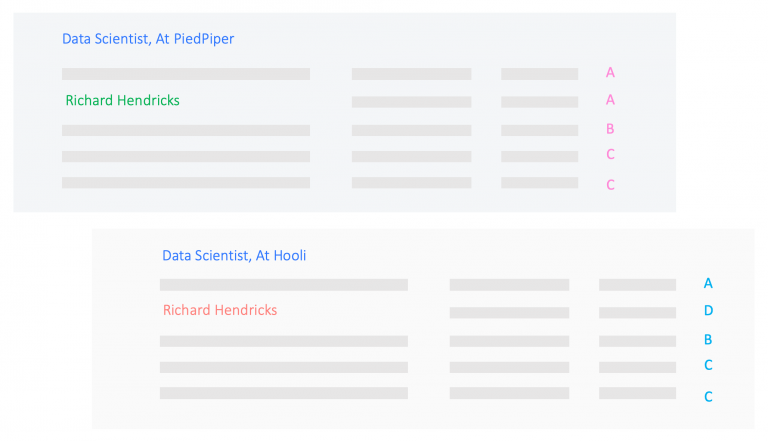Click the blue B grade in Hooli panel

click(x=708, y=339)
